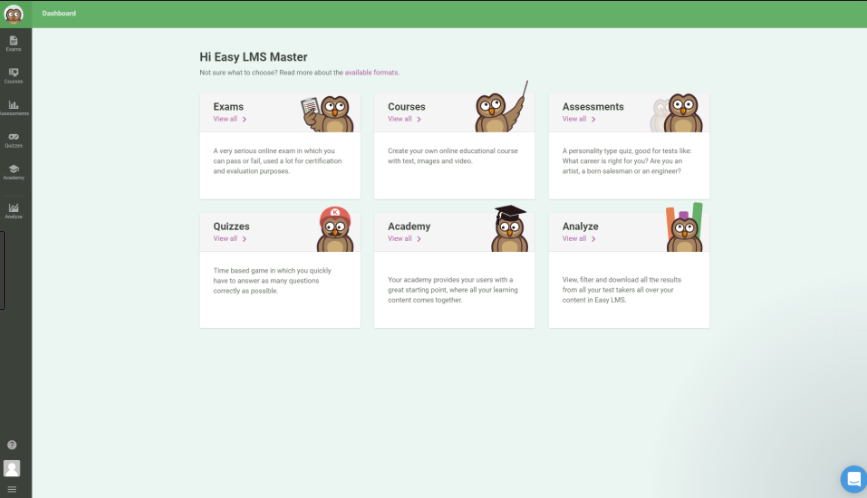Click the Analyze card title
Image resolution: width=867 pixels, height=498 pixels.
click(x=580, y=227)
